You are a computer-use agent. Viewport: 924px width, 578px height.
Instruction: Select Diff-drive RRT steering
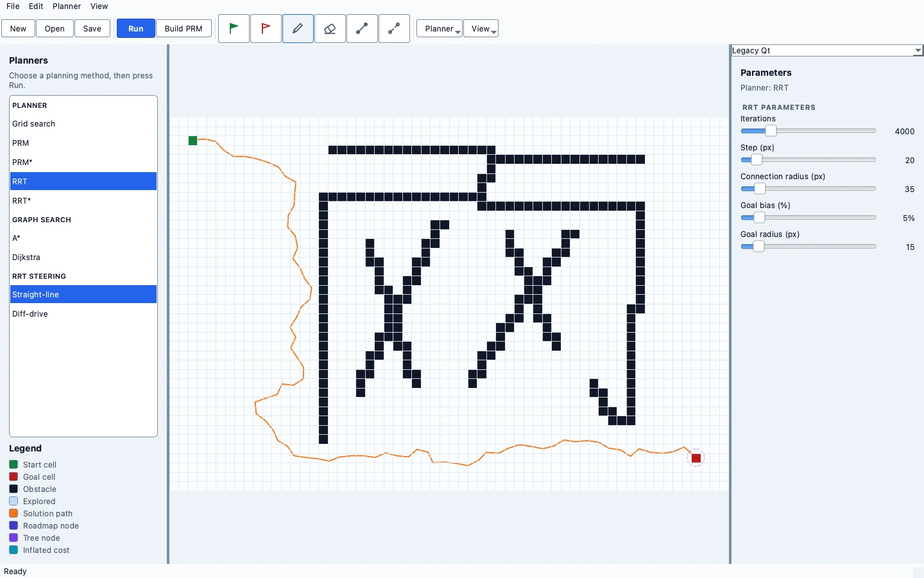pyautogui.click(x=83, y=314)
